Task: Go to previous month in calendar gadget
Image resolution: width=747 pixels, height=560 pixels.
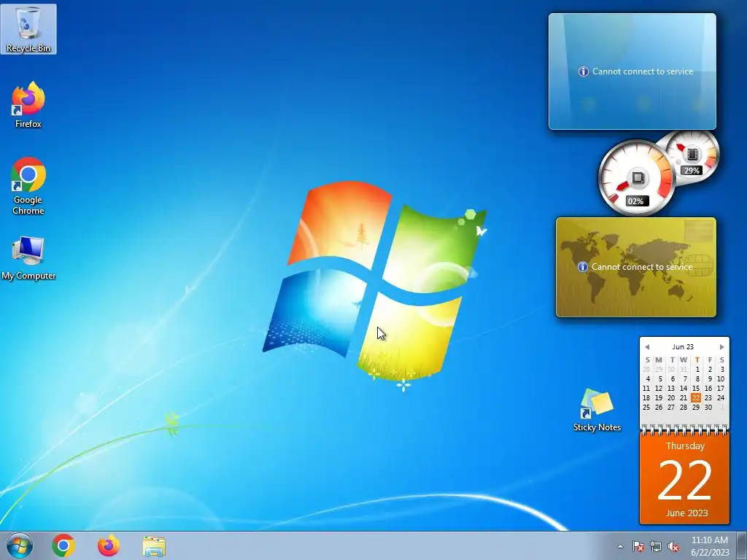Action: (647, 347)
